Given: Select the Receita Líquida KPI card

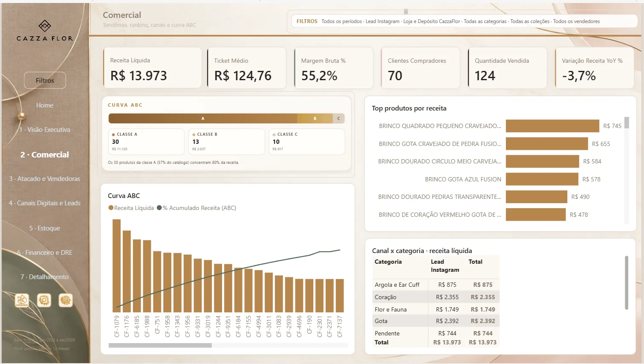Looking at the screenshot, I should (153, 68).
